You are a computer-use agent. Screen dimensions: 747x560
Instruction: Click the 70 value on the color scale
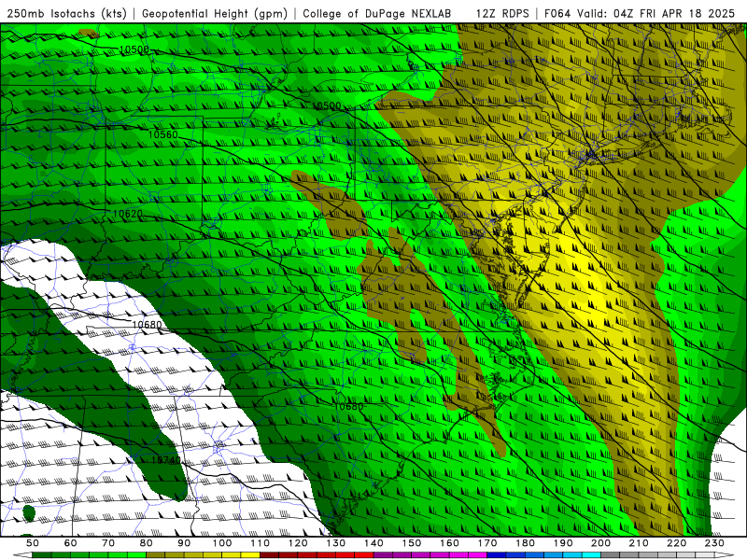pyautogui.click(x=108, y=543)
